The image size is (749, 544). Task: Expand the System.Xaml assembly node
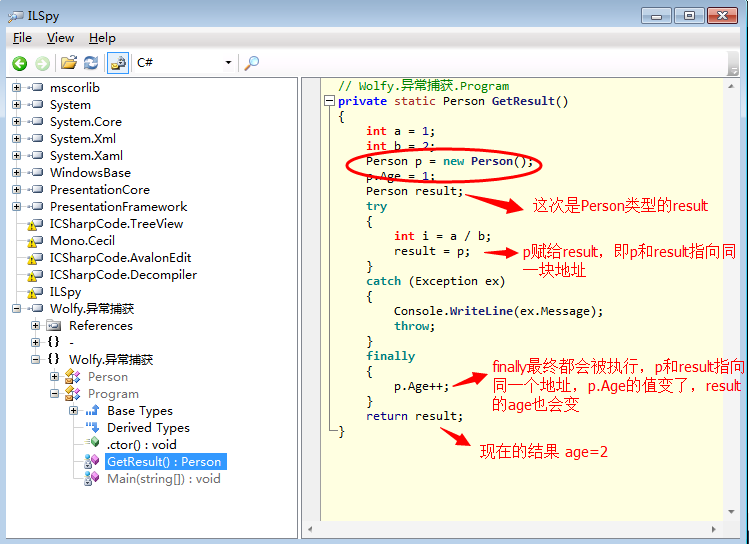(x=17, y=156)
